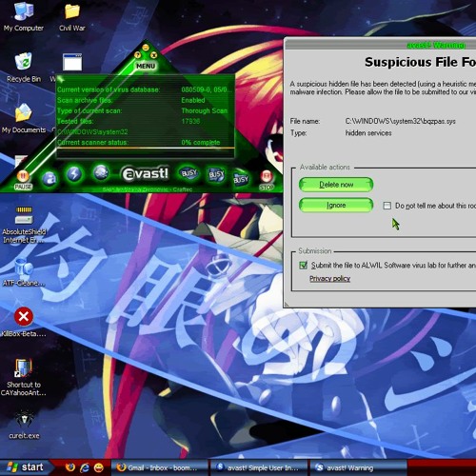
Task: Open the Recycle Bin
Action: pos(24,68)
